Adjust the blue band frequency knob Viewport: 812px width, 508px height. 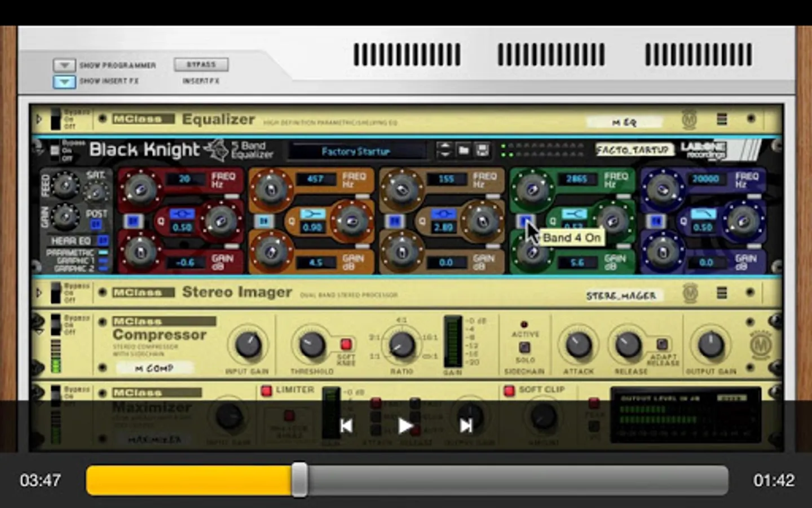(x=664, y=189)
